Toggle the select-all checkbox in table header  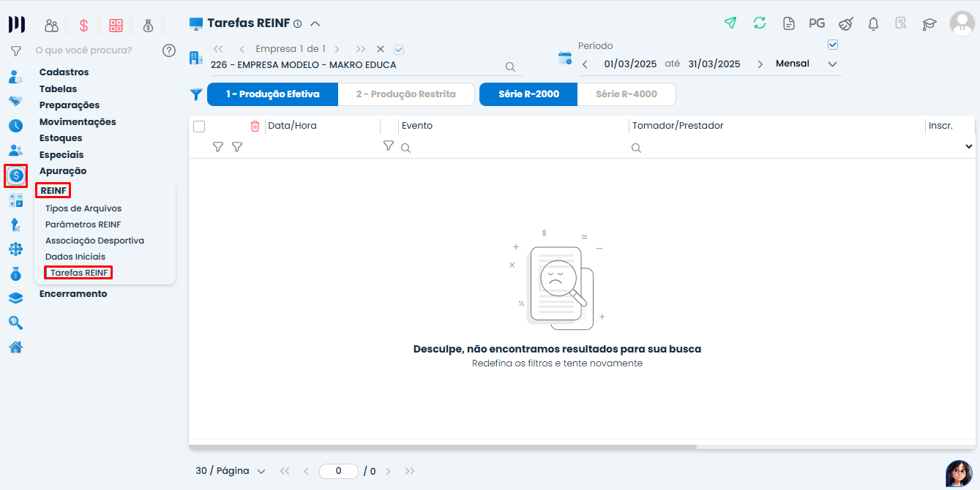coord(199,126)
